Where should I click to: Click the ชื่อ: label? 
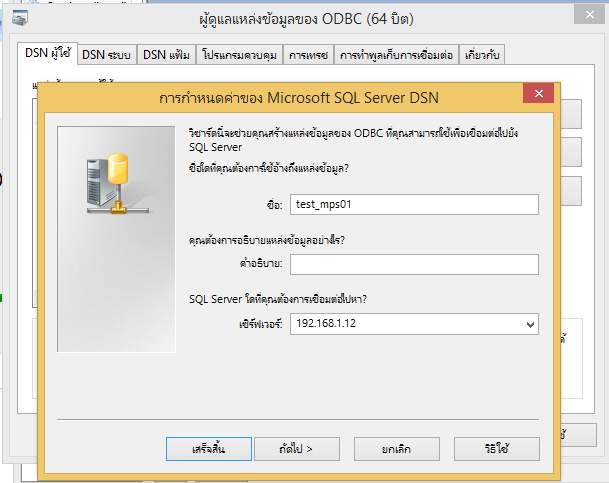tap(274, 205)
